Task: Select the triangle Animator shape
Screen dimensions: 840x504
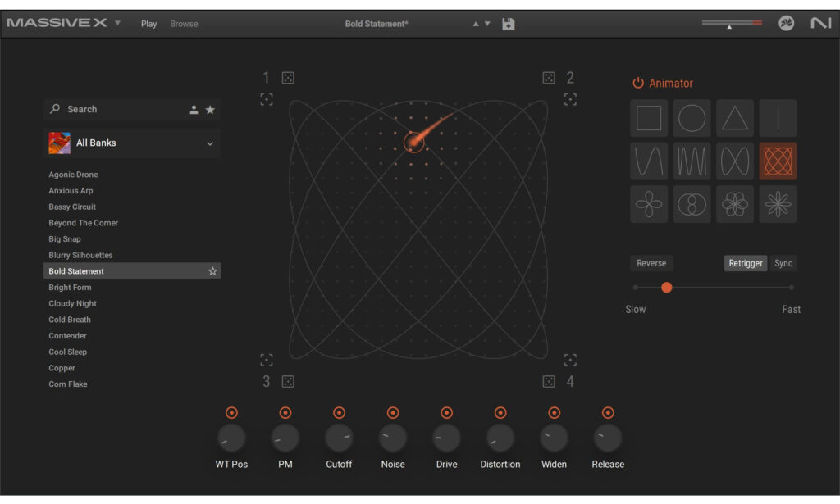Action: coord(734,119)
